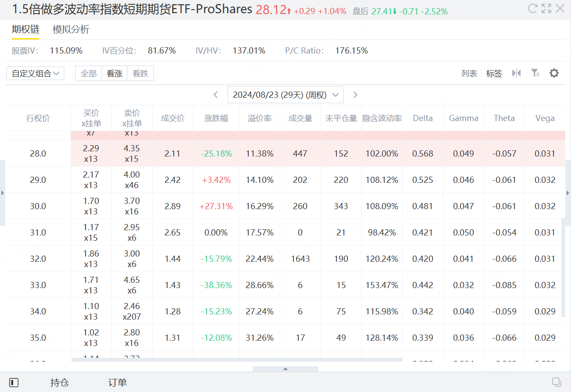This screenshot has width=571, height=392.
Task: Click volume 1643 in strike 32.0 row
Action: [300, 259]
